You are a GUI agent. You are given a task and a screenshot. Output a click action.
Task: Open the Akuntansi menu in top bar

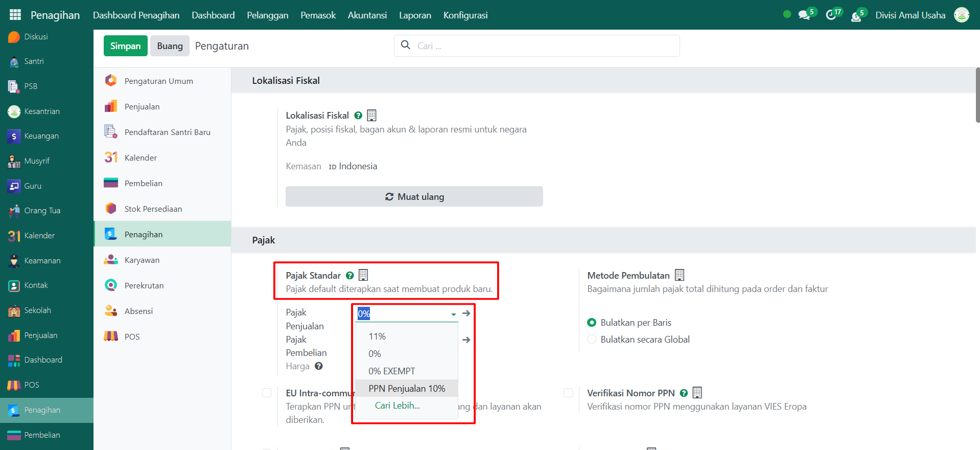(x=367, y=15)
